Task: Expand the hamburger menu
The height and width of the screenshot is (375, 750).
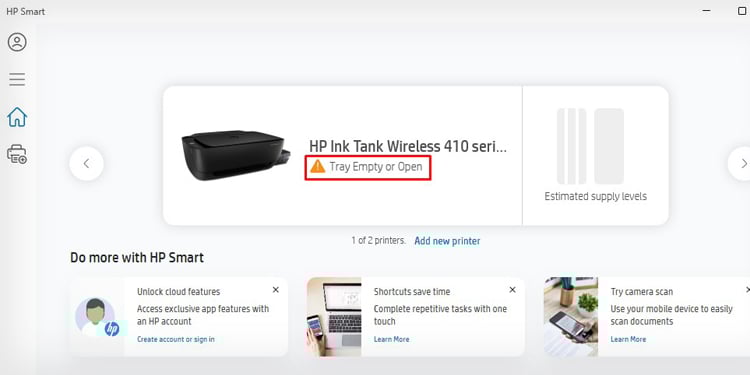Action: coord(17,79)
